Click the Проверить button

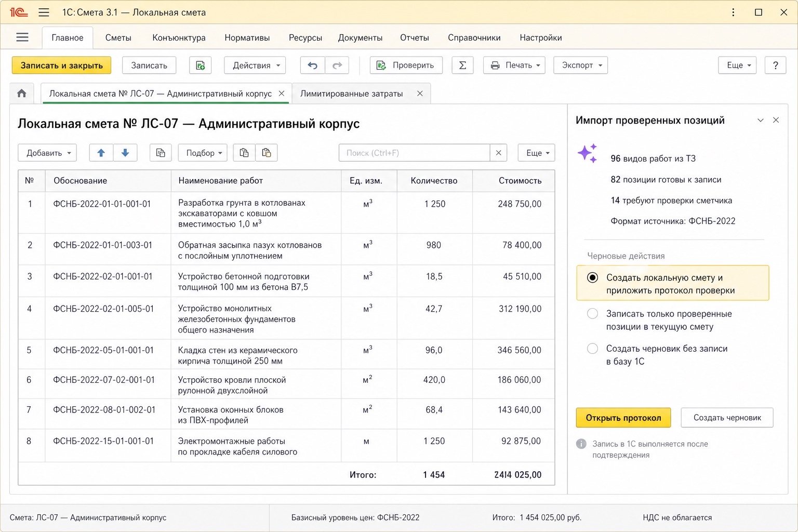tap(406, 65)
